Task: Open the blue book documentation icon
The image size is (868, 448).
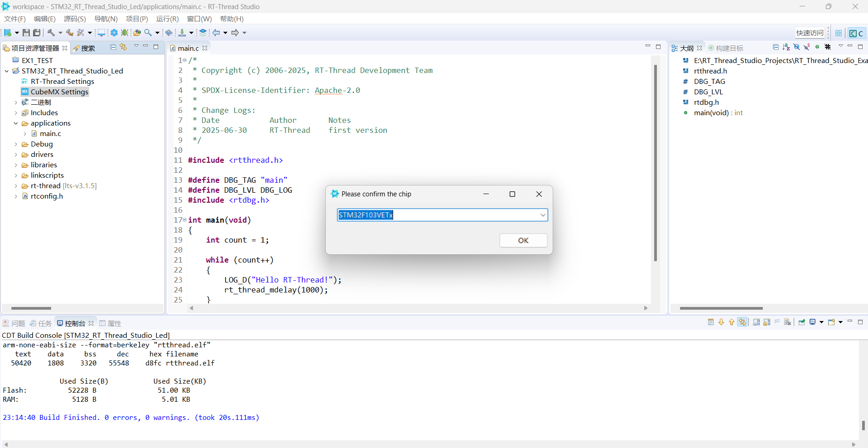Action: click(x=169, y=33)
